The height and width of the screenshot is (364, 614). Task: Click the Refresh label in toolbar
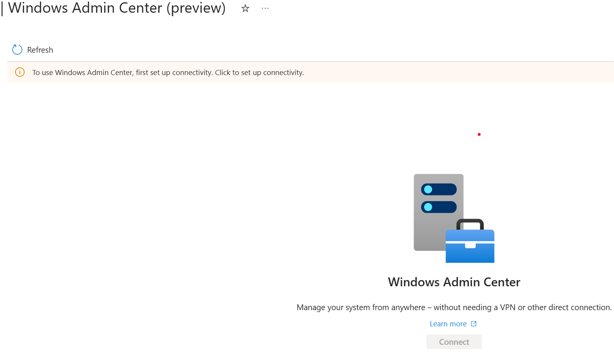[40, 50]
